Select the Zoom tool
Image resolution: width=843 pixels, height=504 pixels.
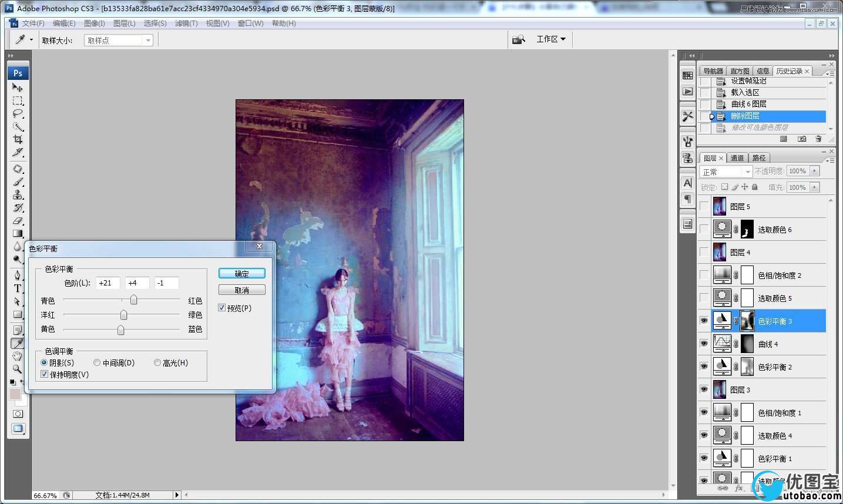coord(18,369)
